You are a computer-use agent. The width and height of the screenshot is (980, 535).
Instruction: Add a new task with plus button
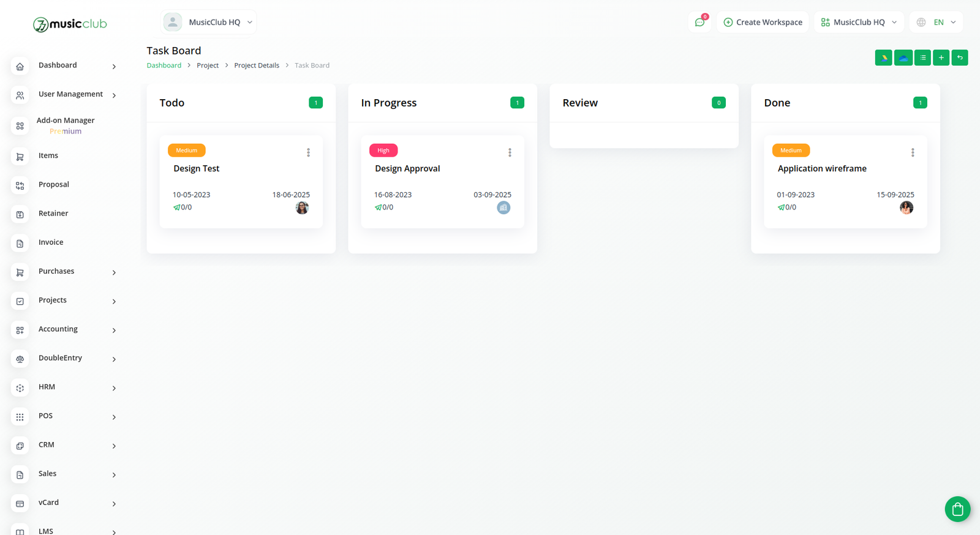pyautogui.click(x=941, y=58)
